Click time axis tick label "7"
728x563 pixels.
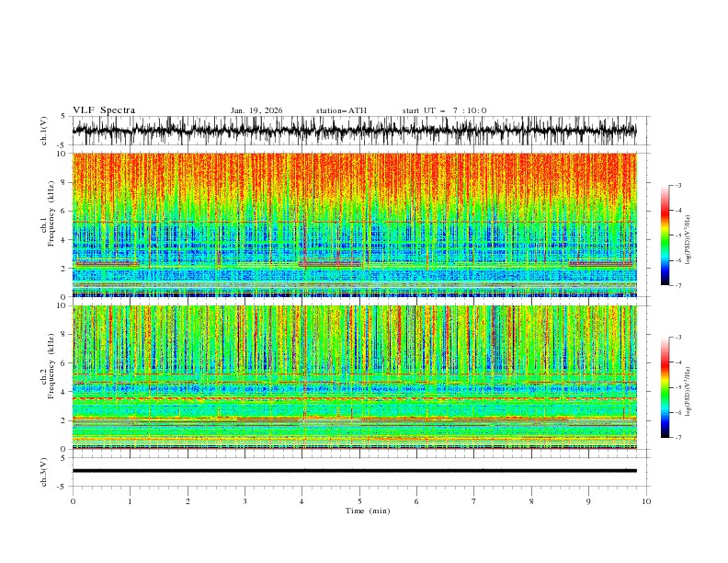(474, 501)
